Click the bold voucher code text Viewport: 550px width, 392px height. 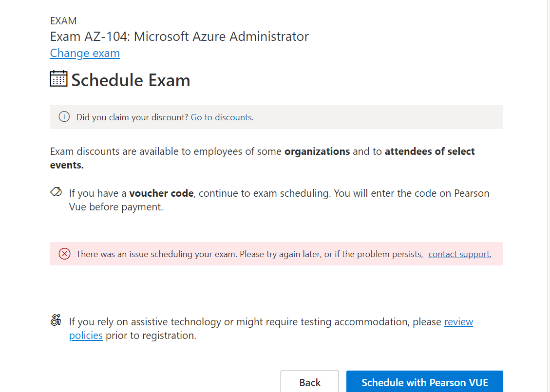point(162,193)
